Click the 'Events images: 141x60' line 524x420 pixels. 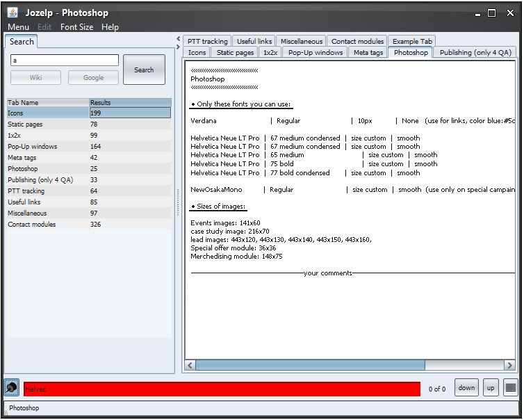tap(225, 223)
